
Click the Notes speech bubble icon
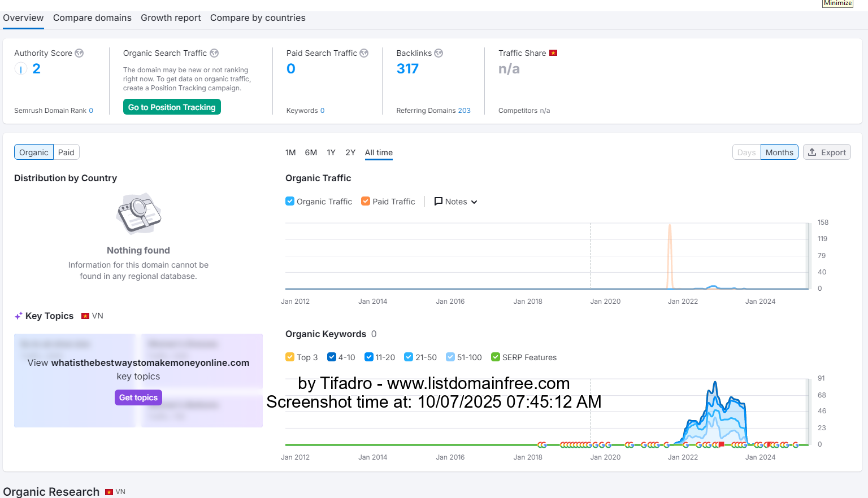click(x=438, y=201)
